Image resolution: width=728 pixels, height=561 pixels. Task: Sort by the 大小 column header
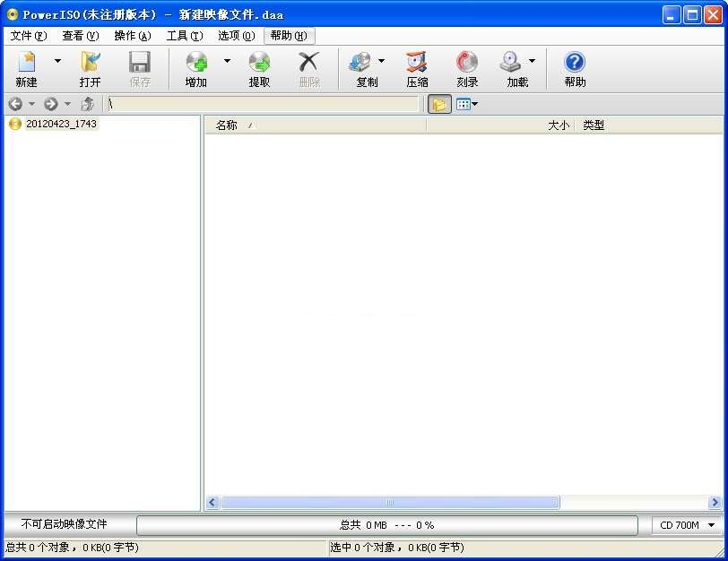pos(500,125)
